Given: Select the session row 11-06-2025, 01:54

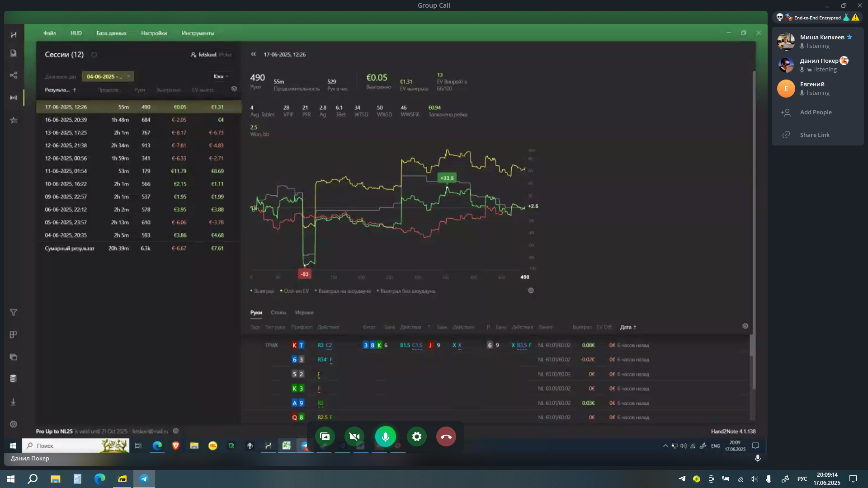Looking at the screenshot, I should 138,171.
